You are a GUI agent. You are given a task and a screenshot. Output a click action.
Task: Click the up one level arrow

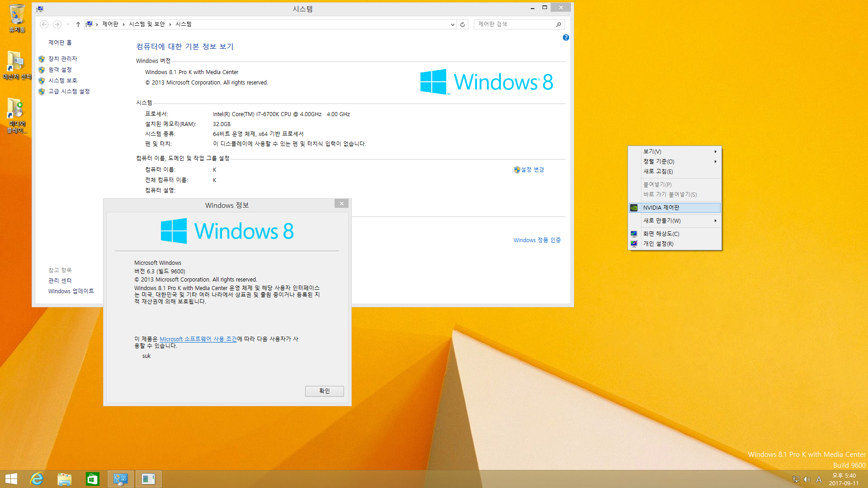click(x=78, y=24)
